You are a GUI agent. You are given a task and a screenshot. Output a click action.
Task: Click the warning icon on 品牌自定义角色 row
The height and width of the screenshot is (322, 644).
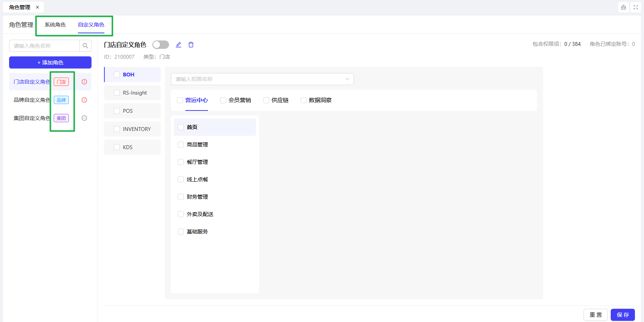[x=84, y=100]
